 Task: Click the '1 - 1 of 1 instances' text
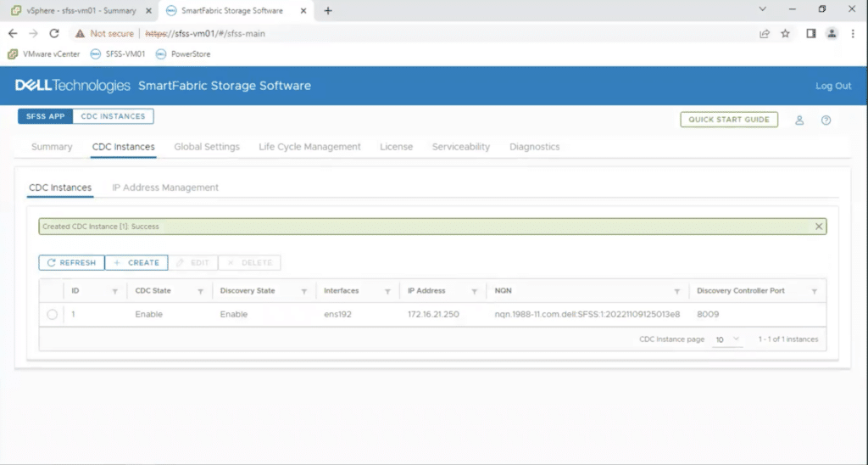(x=788, y=339)
